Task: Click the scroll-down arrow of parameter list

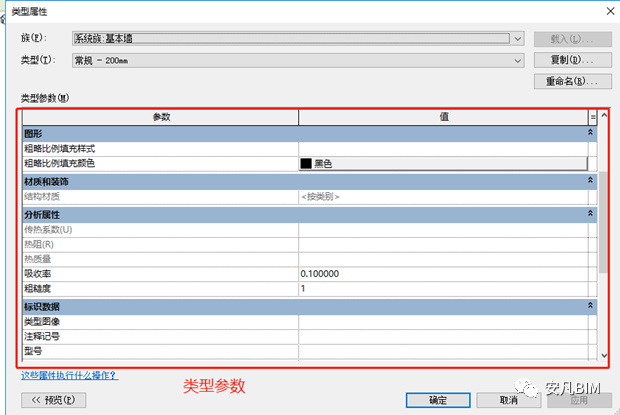Action: coord(603,355)
